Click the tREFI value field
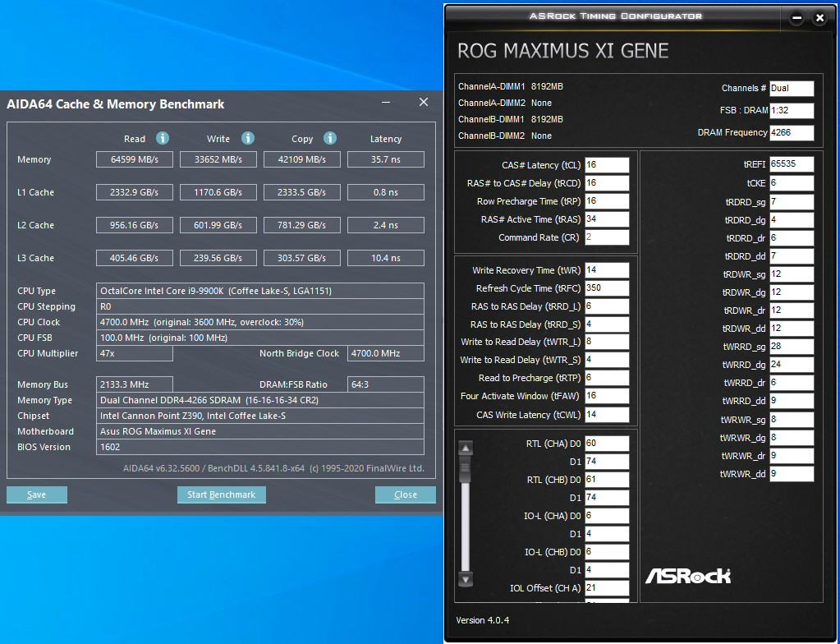The image size is (840, 644). (792, 164)
